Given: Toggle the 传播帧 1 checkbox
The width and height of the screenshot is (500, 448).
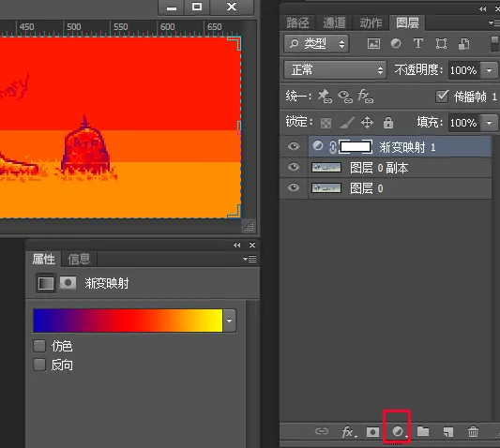Looking at the screenshot, I should [442, 97].
